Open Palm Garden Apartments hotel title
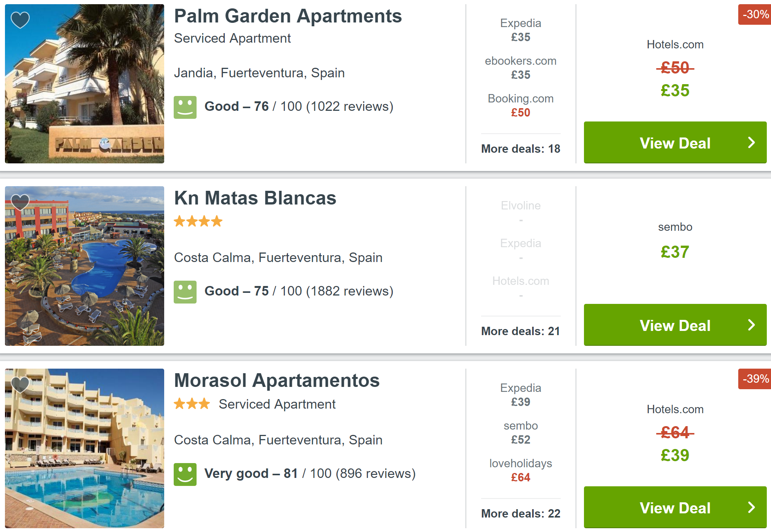Screen dimensions: 771x532 (288, 16)
